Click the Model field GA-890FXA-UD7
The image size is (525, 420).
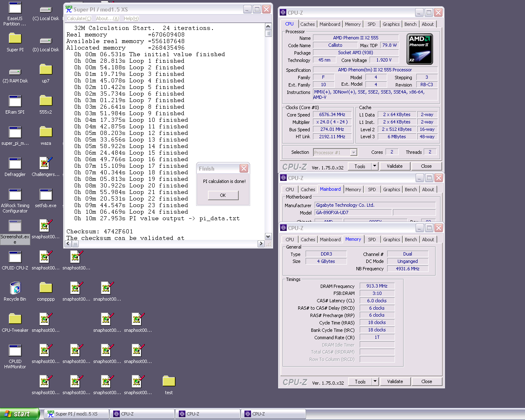pyautogui.click(x=353, y=212)
